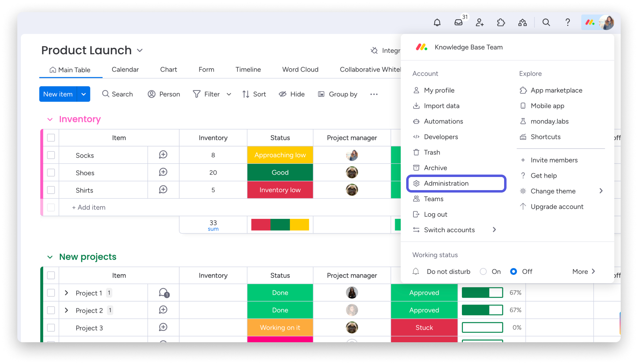Open board Search tool

click(117, 94)
